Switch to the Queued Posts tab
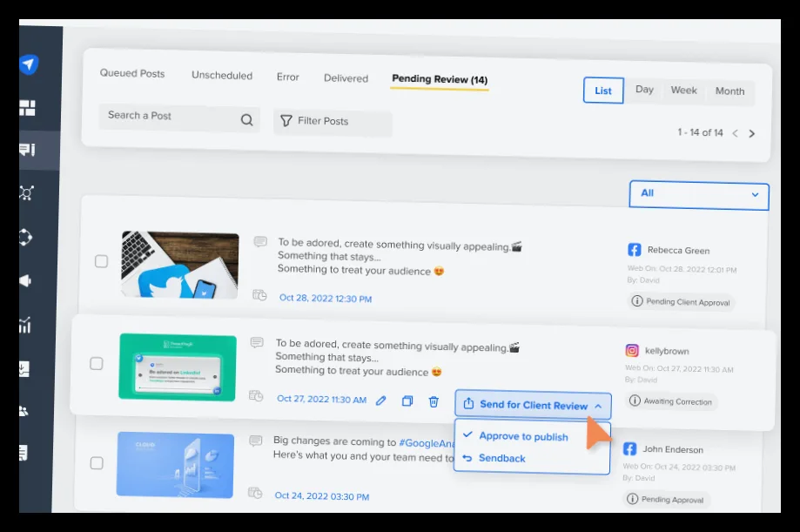 tap(132, 73)
